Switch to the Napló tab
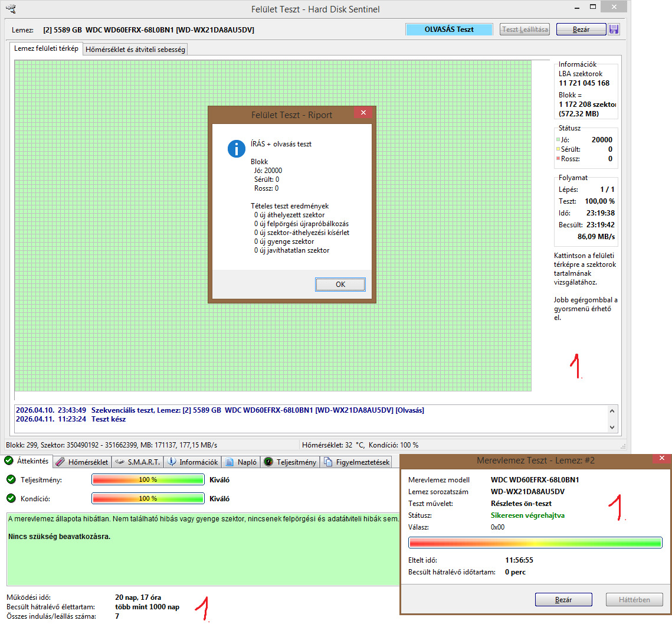The width and height of the screenshot is (672, 627). (x=241, y=462)
